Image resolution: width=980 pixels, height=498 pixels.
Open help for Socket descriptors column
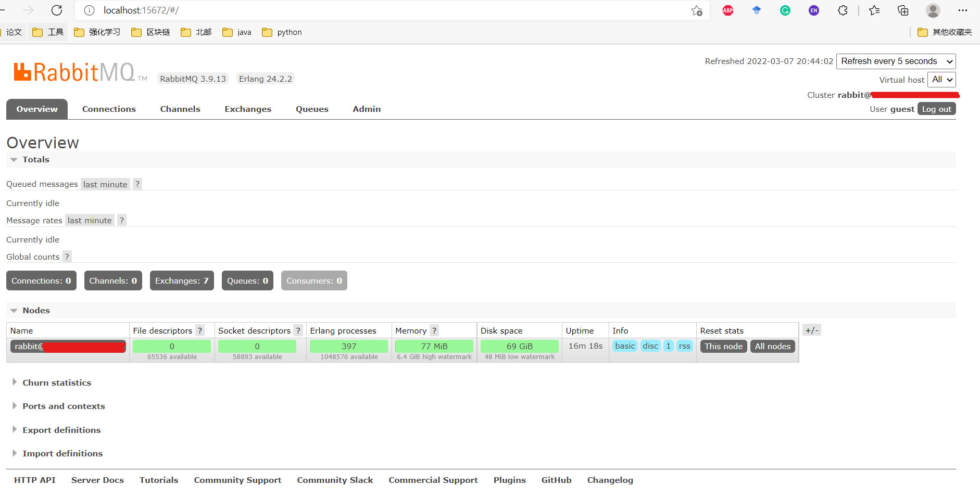coord(298,331)
